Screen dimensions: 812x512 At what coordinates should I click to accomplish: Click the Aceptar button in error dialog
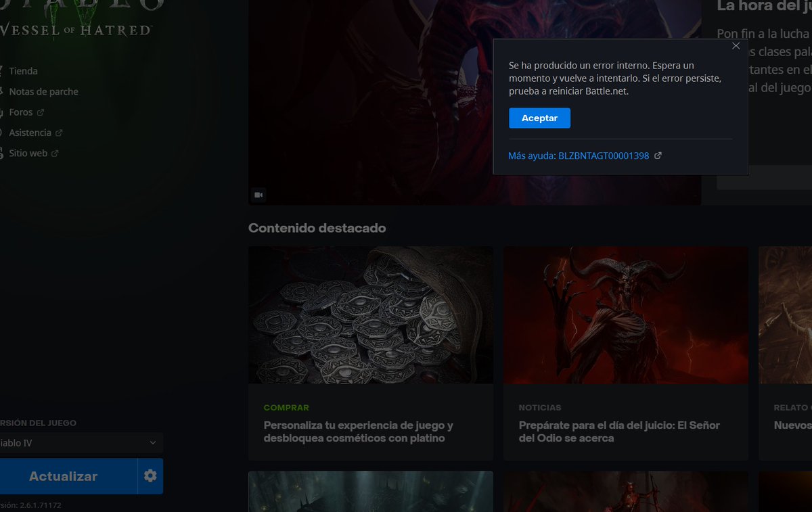(x=539, y=118)
